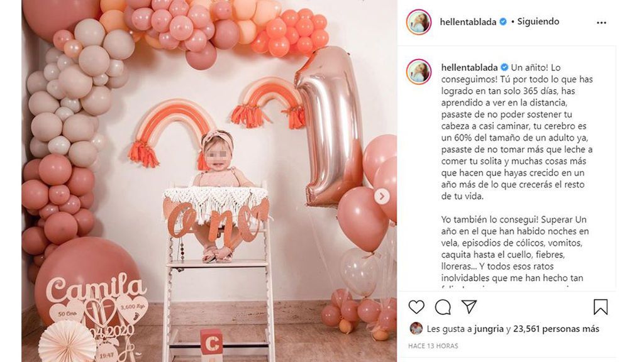This screenshot has height=362, width=644.
Task: Click jungria's small avatar beside likes
Action: coord(416,328)
